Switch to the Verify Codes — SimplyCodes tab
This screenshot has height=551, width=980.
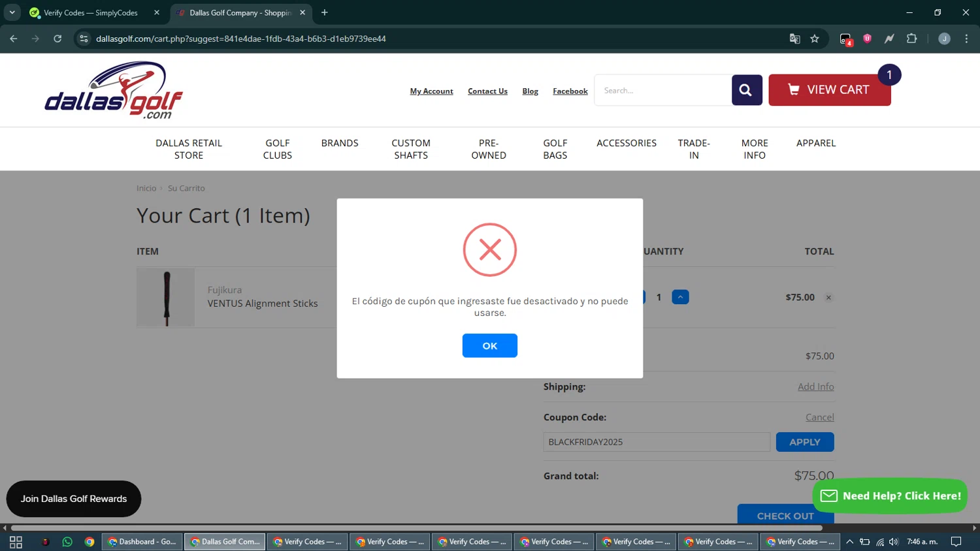pyautogui.click(x=91, y=12)
